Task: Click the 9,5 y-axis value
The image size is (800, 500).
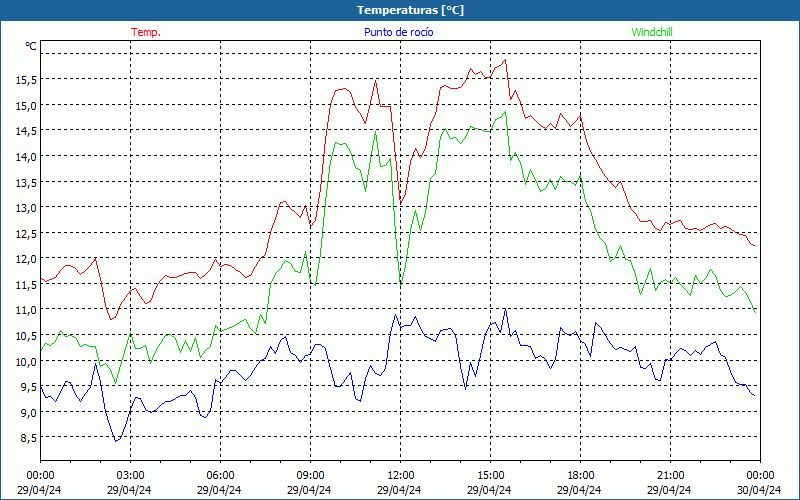Action: coord(28,387)
